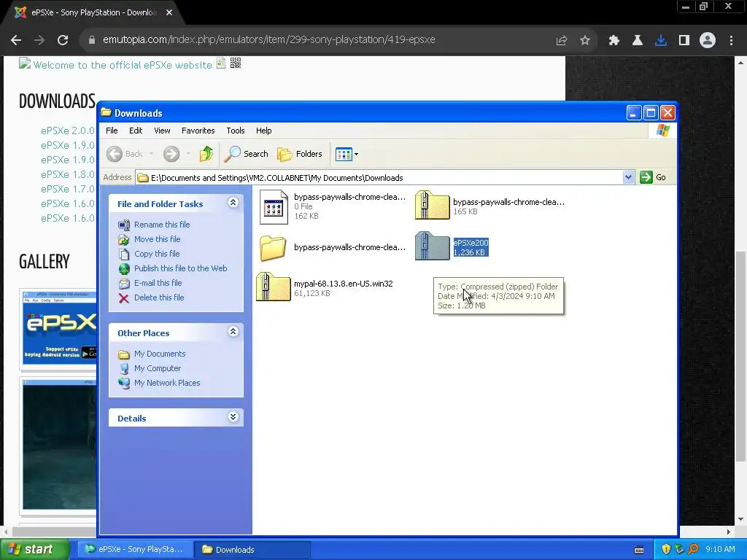
Task: Switch to ePSXe Chrome taskbar button
Action: click(135, 550)
